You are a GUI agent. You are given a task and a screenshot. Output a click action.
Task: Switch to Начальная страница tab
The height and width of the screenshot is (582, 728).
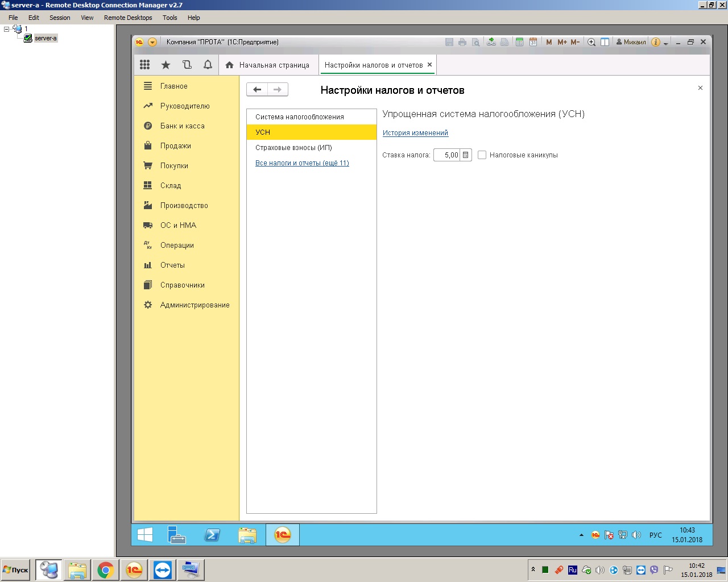coord(267,65)
